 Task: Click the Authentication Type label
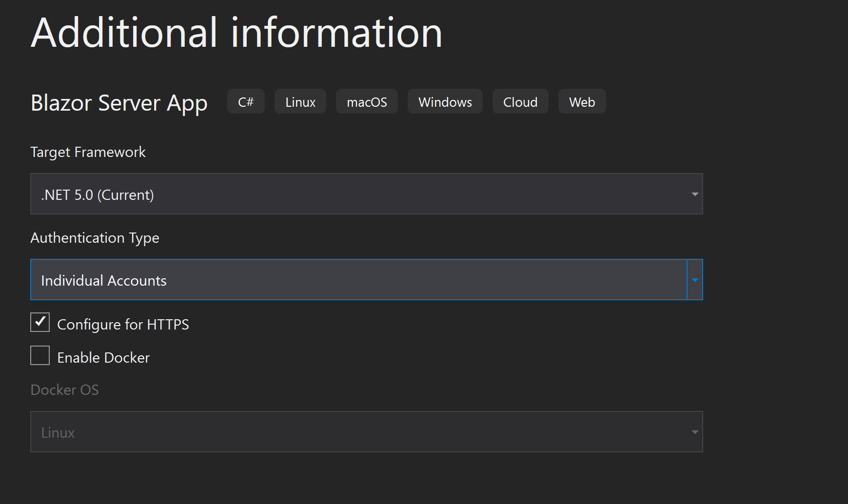click(95, 238)
